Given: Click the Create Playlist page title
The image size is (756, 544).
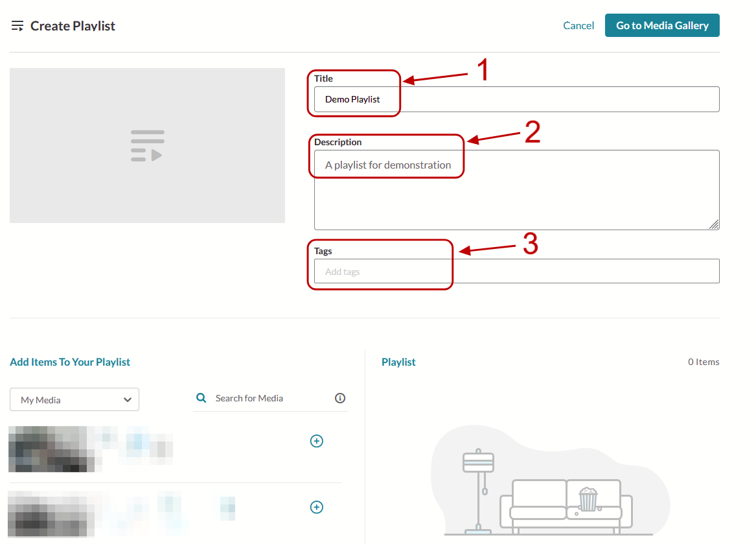Looking at the screenshot, I should pos(73,26).
